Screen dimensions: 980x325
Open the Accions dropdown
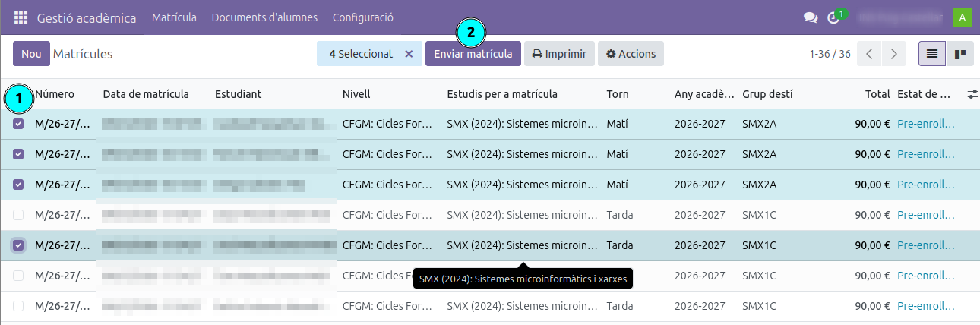click(631, 54)
